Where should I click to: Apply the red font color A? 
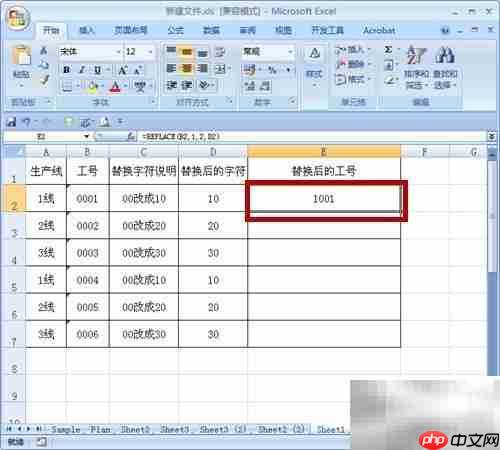[115, 87]
